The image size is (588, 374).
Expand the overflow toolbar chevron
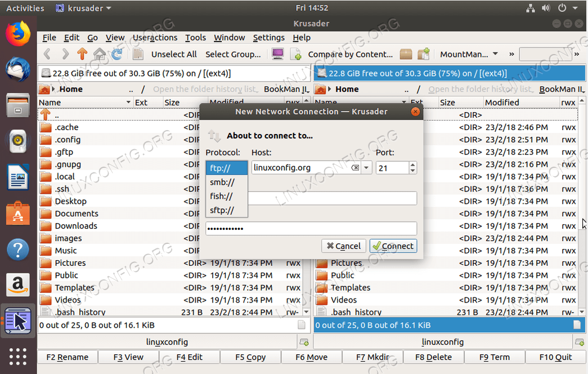[511, 54]
